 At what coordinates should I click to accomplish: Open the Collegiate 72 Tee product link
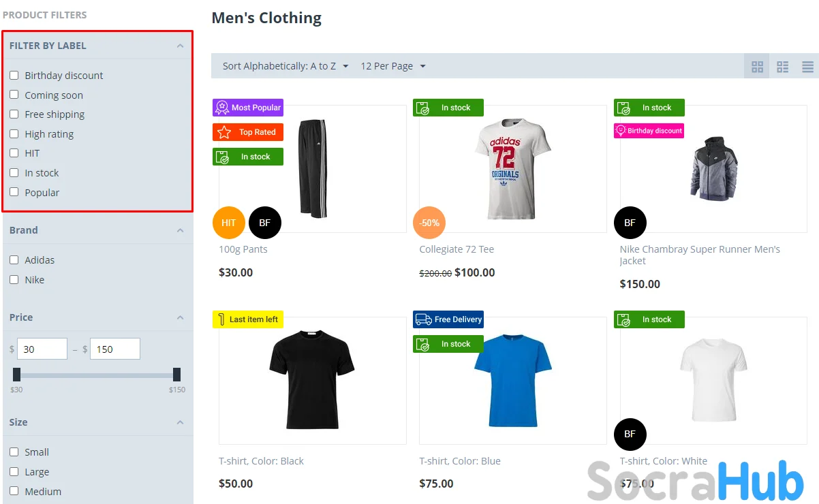(457, 249)
